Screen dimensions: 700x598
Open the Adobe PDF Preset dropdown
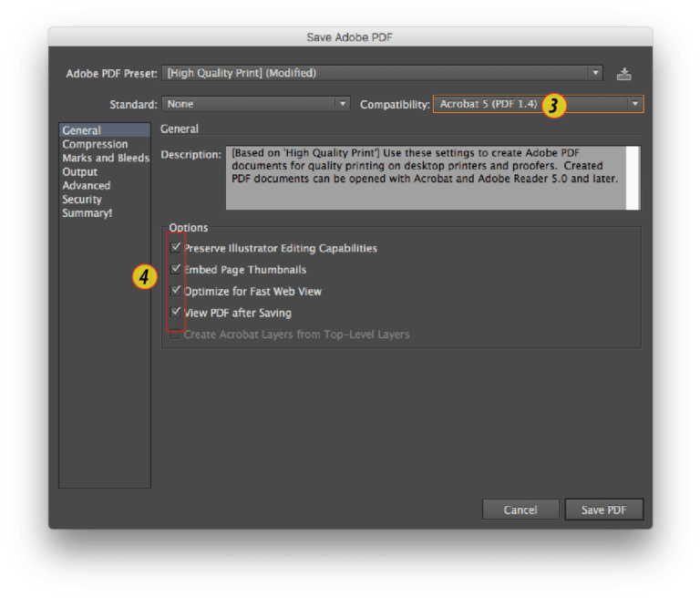coord(382,73)
